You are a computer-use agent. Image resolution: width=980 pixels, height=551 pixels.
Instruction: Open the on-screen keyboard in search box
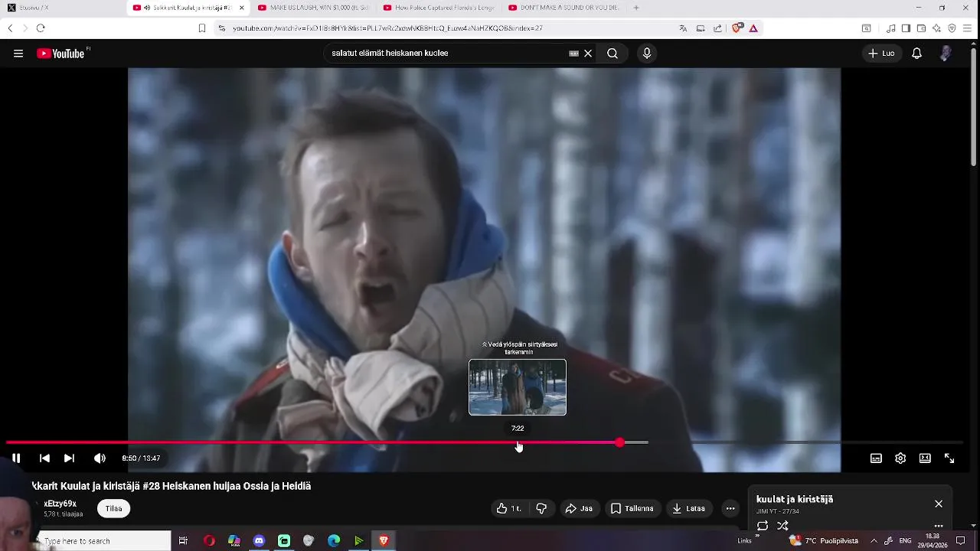click(x=573, y=54)
